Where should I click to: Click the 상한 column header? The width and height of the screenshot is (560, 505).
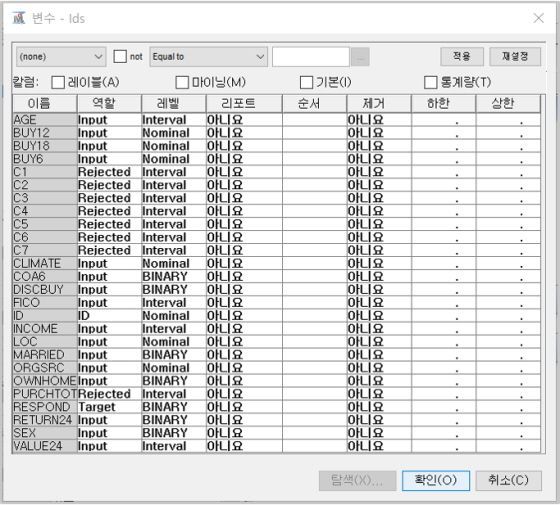[x=508, y=104]
